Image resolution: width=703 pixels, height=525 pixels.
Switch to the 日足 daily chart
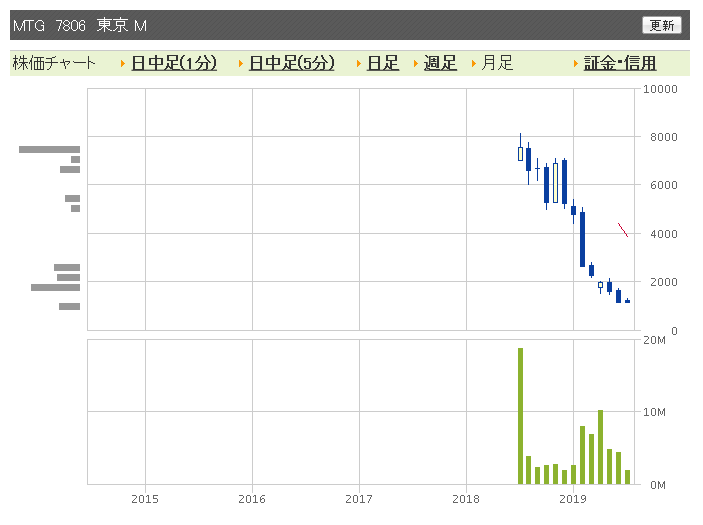tap(382, 63)
